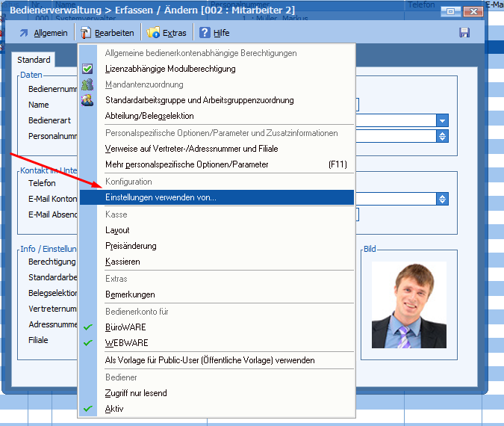Screen dimensions: 504x426
Task: Restore the dialog with title bar button
Action: click(450, 11)
